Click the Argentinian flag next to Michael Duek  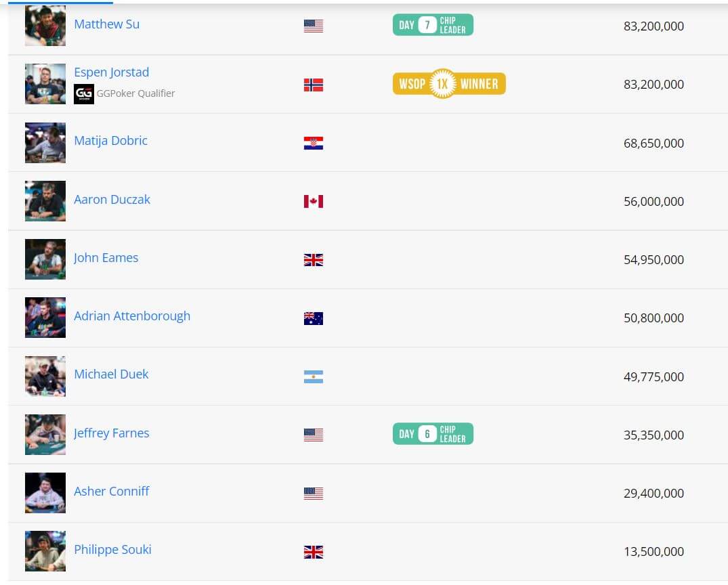click(x=313, y=376)
